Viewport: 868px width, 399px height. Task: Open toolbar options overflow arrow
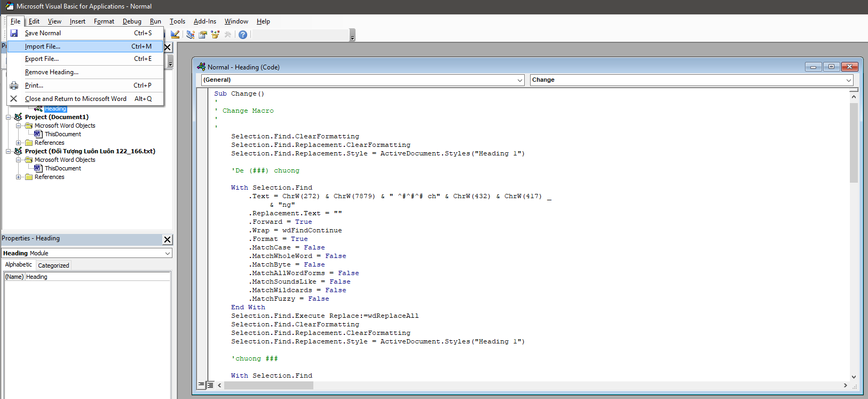(x=352, y=36)
